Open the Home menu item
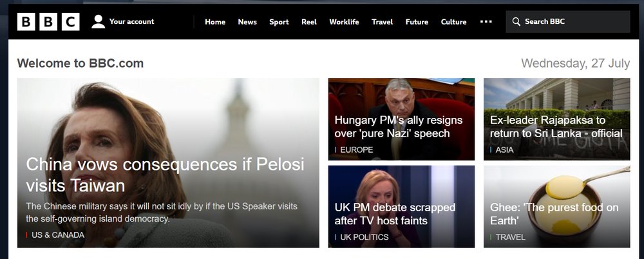Image resolution: width=644 pixels, height=259 pixels. (x=215, y=22)
